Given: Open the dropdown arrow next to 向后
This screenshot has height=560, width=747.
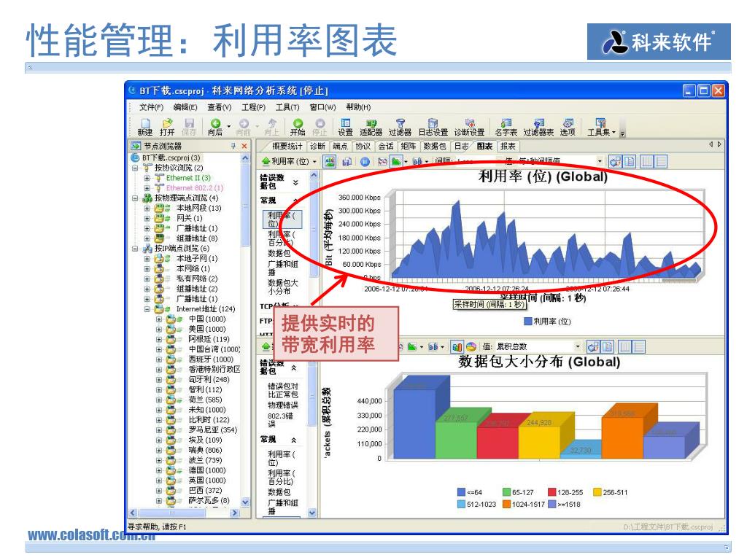Looking at the screenshot, I should coord(229,127).
